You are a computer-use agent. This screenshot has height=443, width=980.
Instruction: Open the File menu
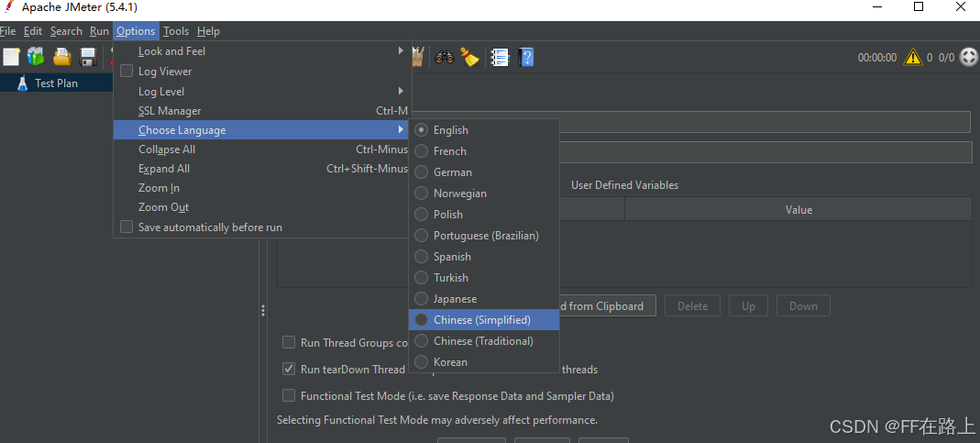[8, 31]
